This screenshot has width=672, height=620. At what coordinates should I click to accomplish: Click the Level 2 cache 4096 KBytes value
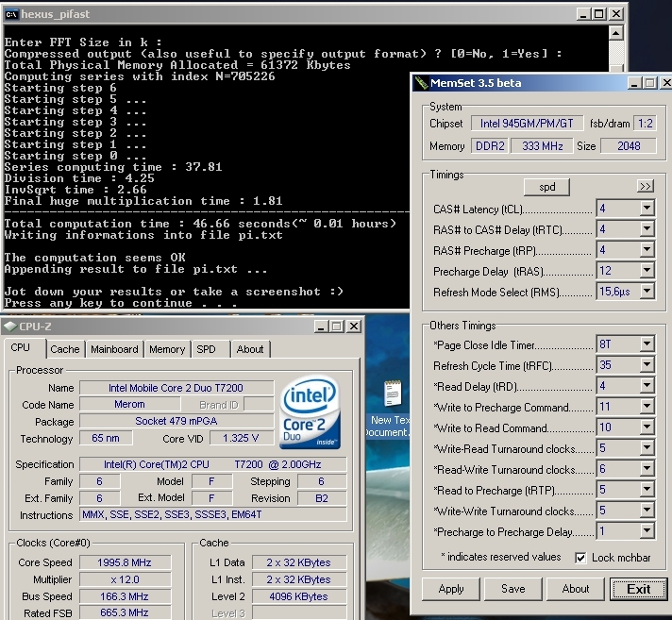click(299, 596)
